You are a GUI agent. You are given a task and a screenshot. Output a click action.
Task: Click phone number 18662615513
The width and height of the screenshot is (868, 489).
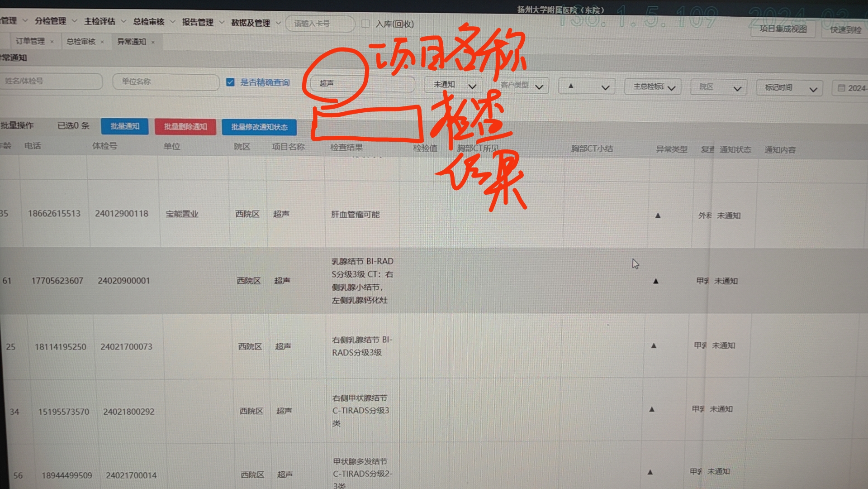(54, 213)
